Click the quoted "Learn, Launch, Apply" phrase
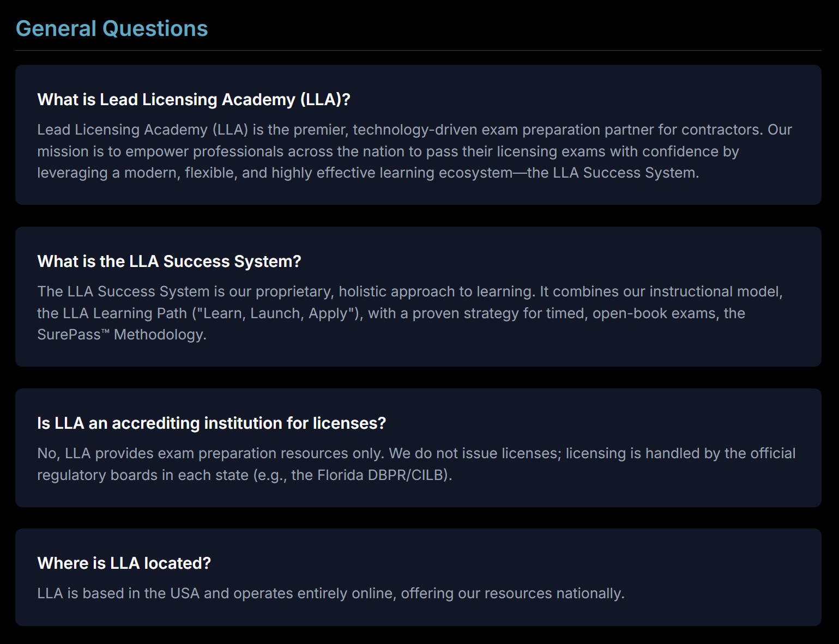 point(275,313)
